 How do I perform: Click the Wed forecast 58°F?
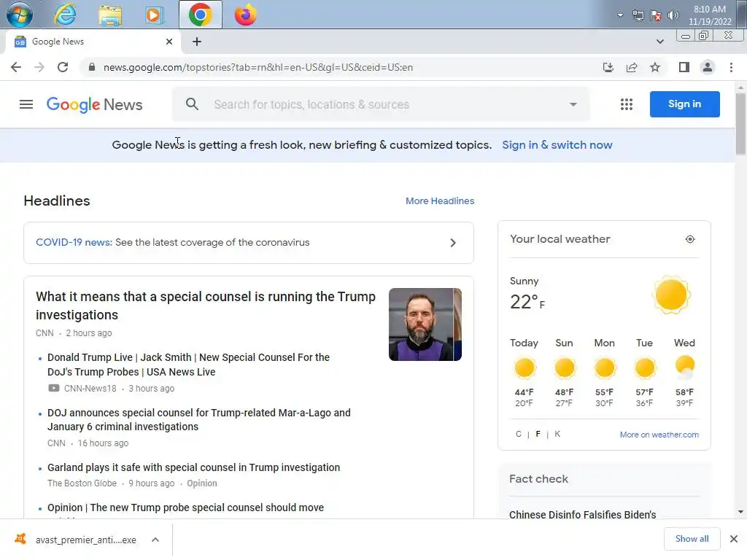684,373
